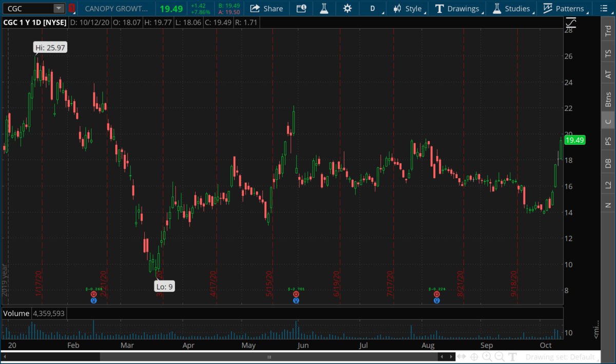Click the zoom in magnifier
616x364 pixels.
click(x=487, y=356)
